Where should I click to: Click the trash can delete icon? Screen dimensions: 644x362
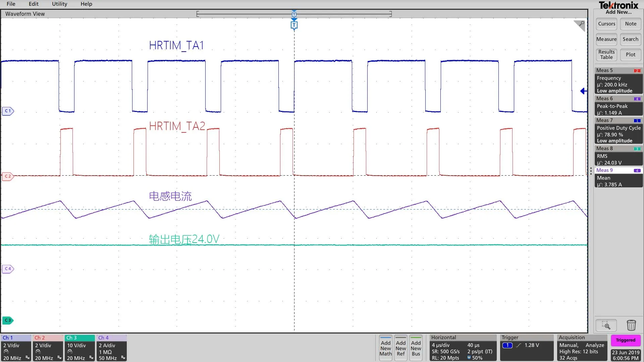pyautogui.click(x=631, y=325)
